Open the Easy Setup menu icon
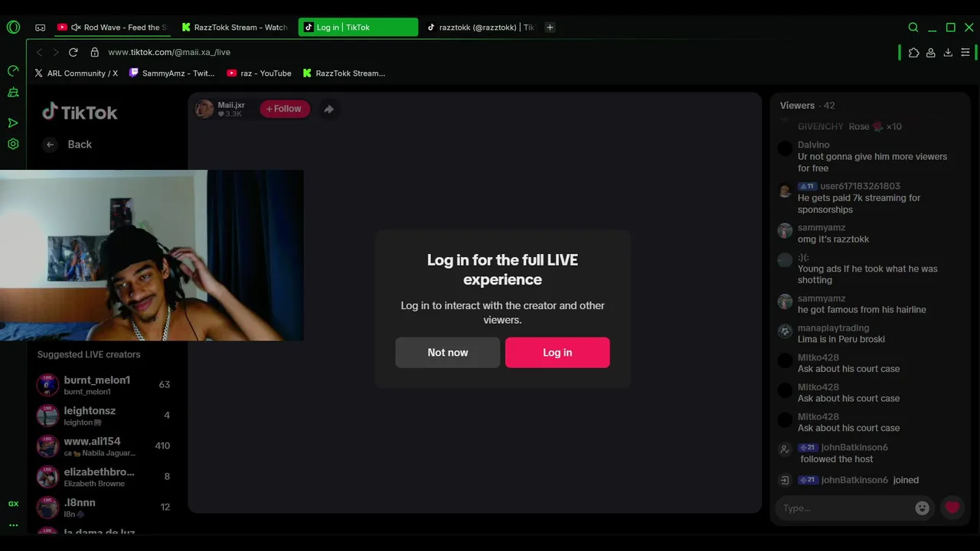Image resolution: width=980 pixels, height=551 pixels. click(x=965, y=53)
